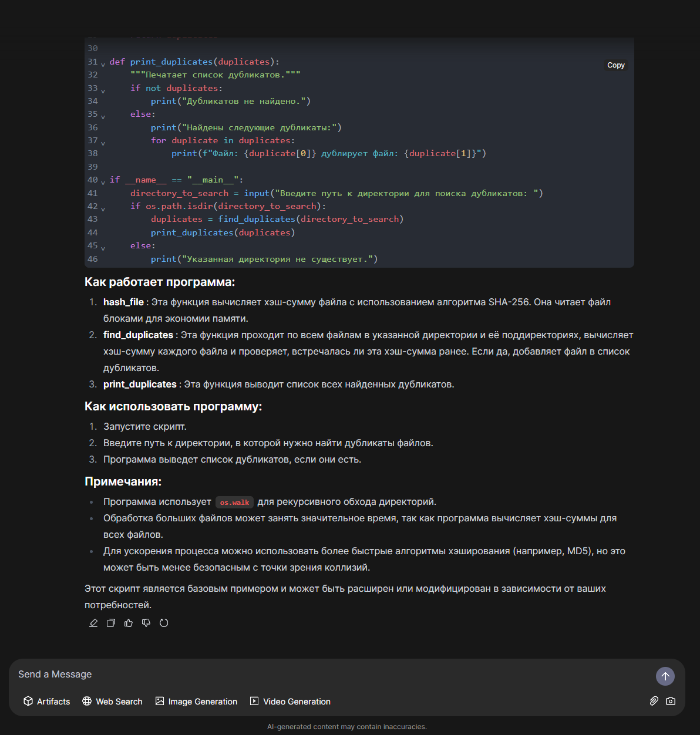
Task: Toggle the Artifacts option
Action: pos(47,701)
